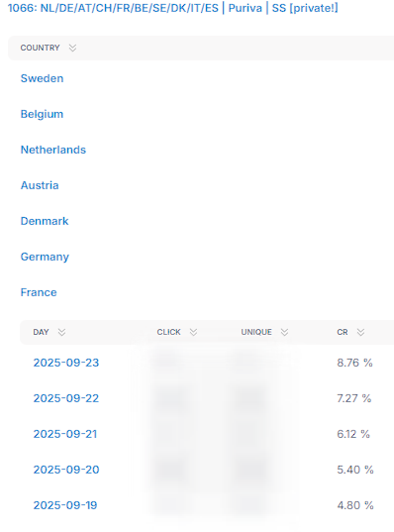Open Belgium country row
The image size is (394, 532).
coord(42,114)
